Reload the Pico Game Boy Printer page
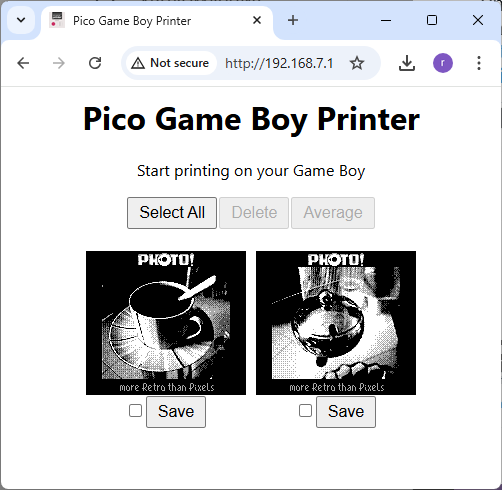This screenshot has width=502, height=490. [95, 63]
